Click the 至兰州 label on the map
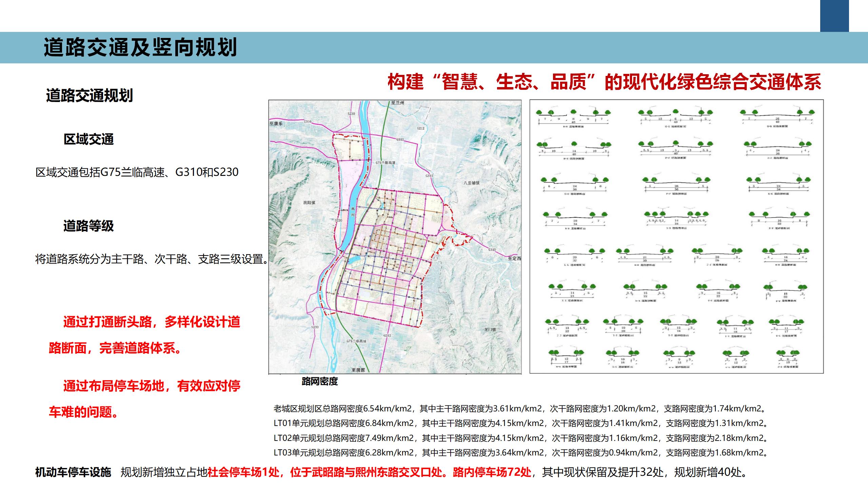This screenshot has width=868, height=488. click(397, 103)
